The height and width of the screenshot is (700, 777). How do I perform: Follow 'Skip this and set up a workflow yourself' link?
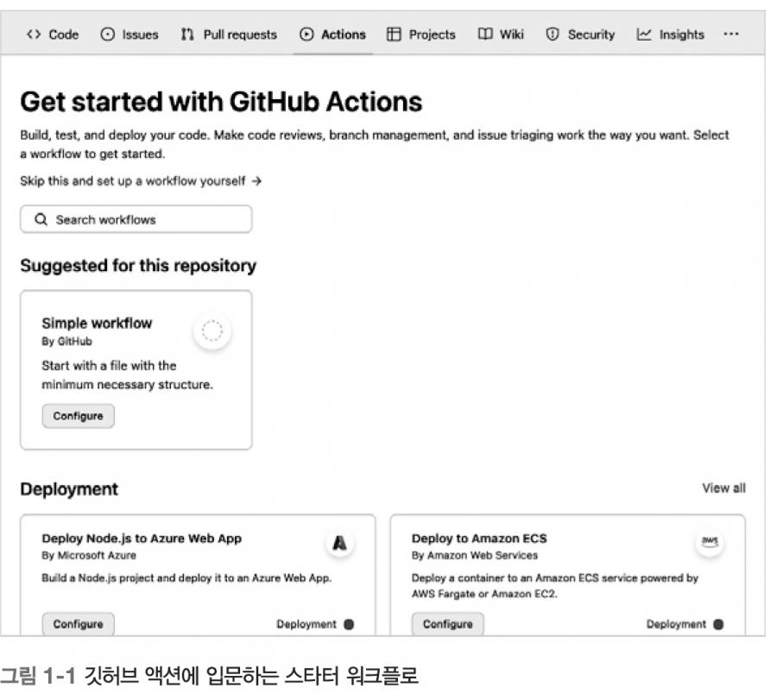pyautogui.click(x=141, y=181)
